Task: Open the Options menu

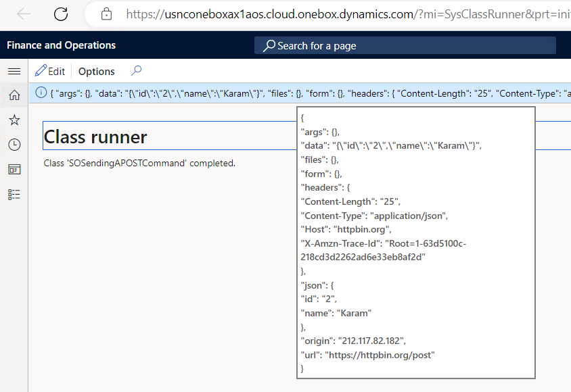Action: click(97, 71)
